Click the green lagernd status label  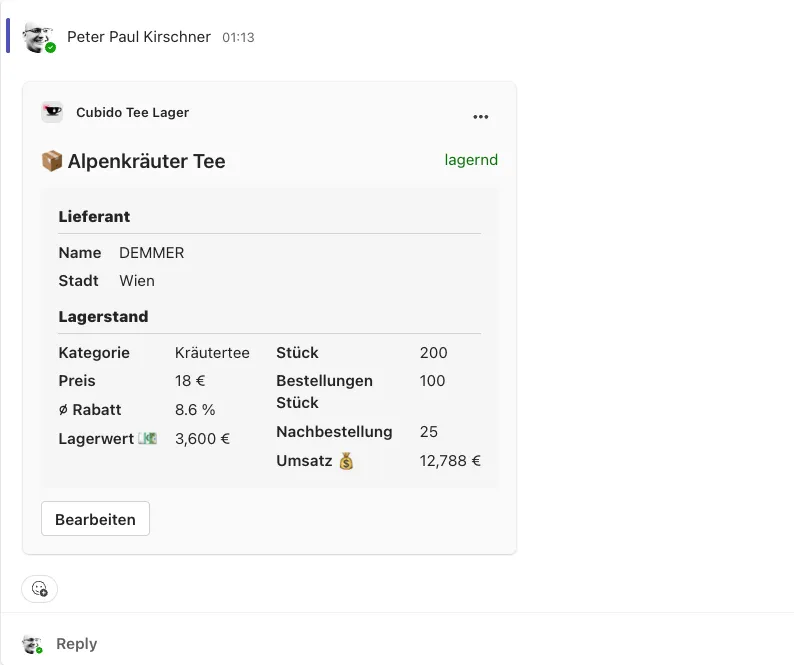click(471, 160)
